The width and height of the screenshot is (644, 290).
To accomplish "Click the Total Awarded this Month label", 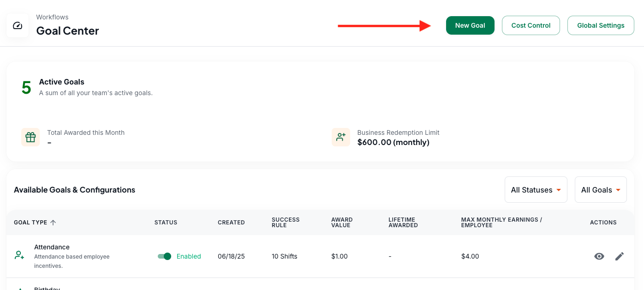I will click(x=86, y=133).
